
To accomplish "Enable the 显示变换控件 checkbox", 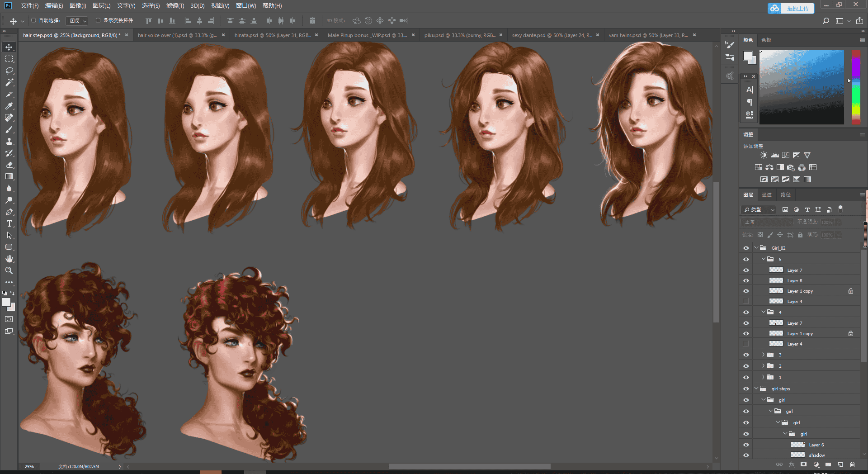I will (x=98, y=20).
